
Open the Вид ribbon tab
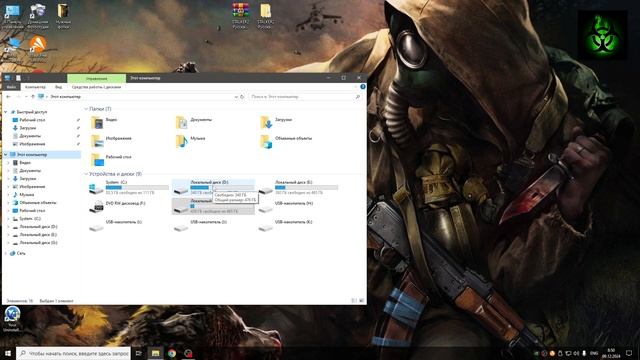point(58,87)
